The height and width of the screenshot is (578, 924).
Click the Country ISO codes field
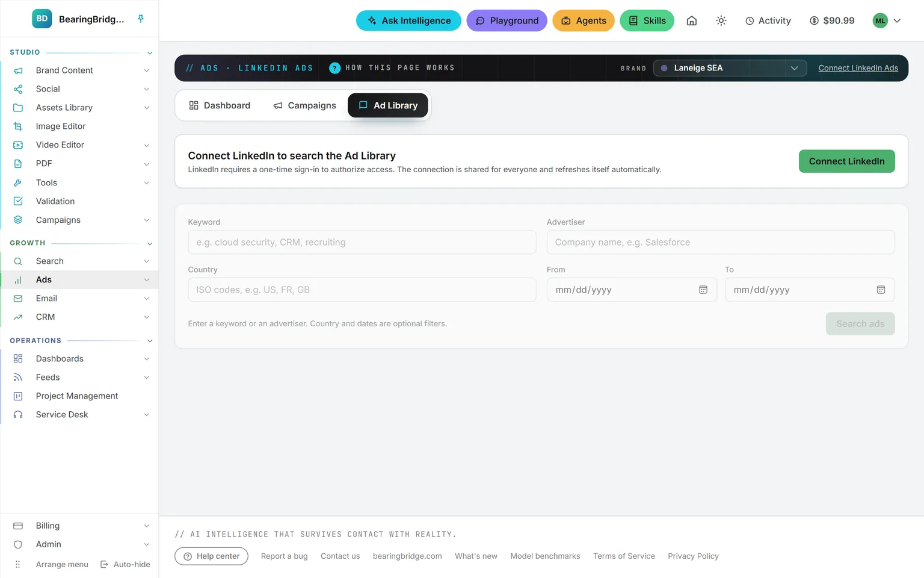pos(362,290)
